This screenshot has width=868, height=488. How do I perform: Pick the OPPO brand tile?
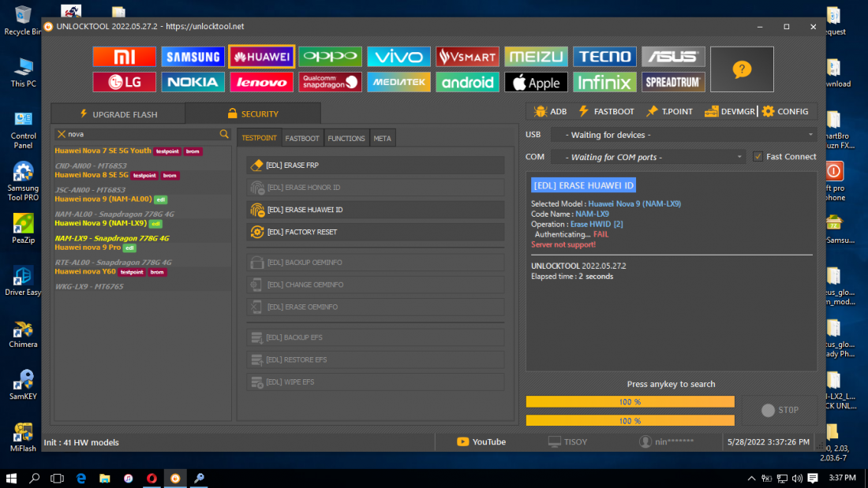[331, 57]
